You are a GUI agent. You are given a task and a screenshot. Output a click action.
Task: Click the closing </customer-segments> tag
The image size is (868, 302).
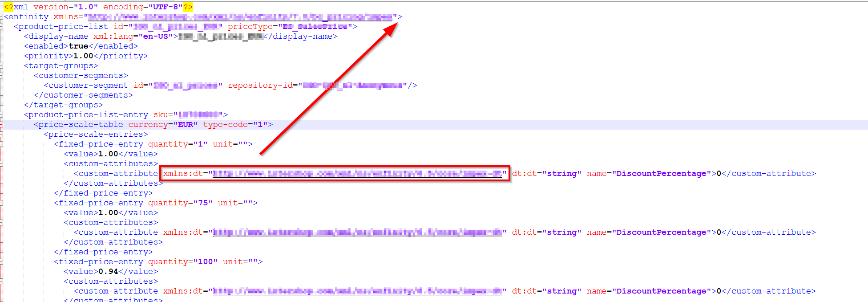pos(83,95)
